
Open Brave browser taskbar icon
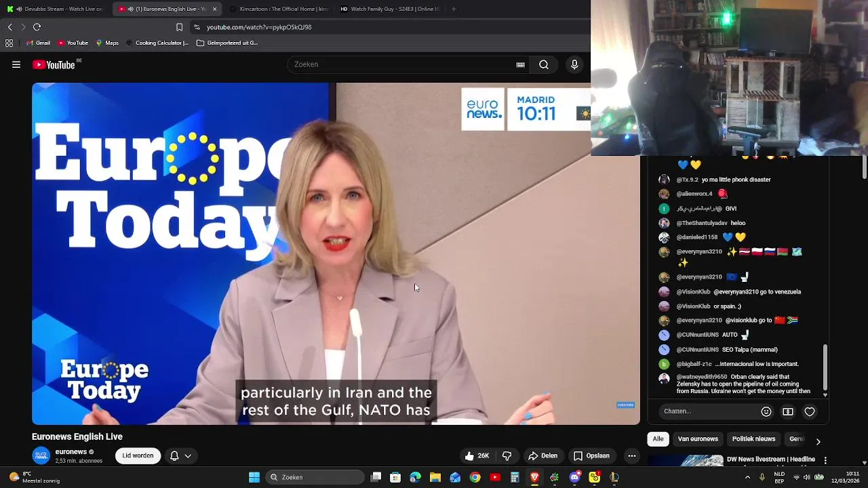tap(535, 477)
